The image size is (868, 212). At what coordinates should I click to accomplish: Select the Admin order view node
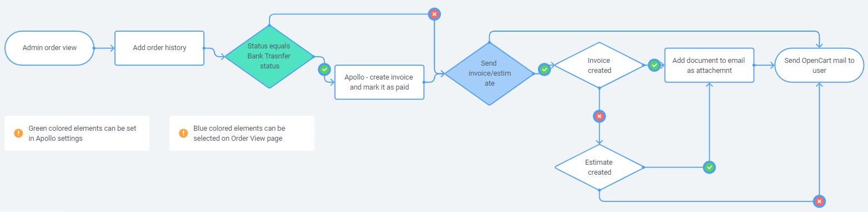pos(49,48)
